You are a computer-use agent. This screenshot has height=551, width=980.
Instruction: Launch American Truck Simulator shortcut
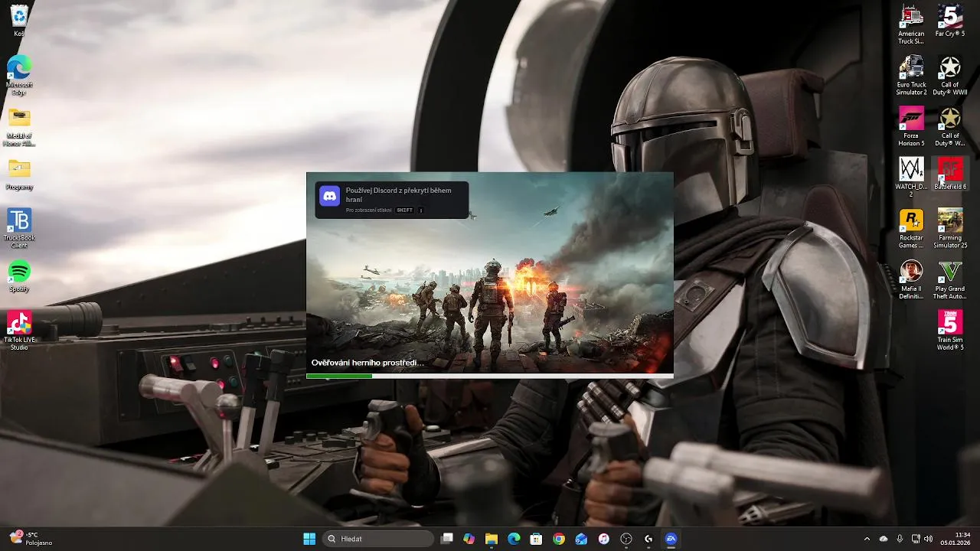tap(911, 24)
